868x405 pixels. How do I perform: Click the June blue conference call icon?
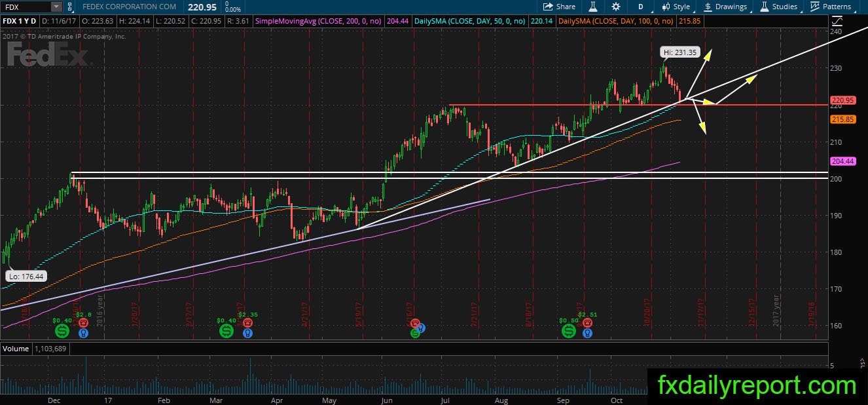click(x=421, y=328)
